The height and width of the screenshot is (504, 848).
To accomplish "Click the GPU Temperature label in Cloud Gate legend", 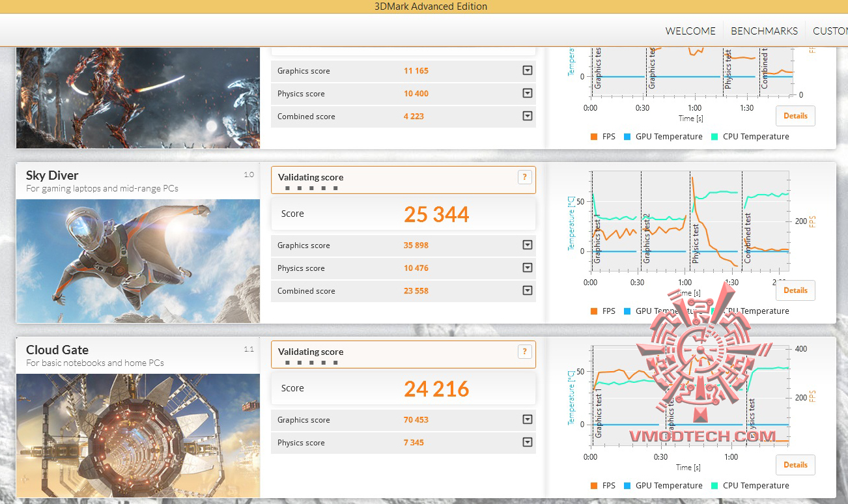I will 669,486.
